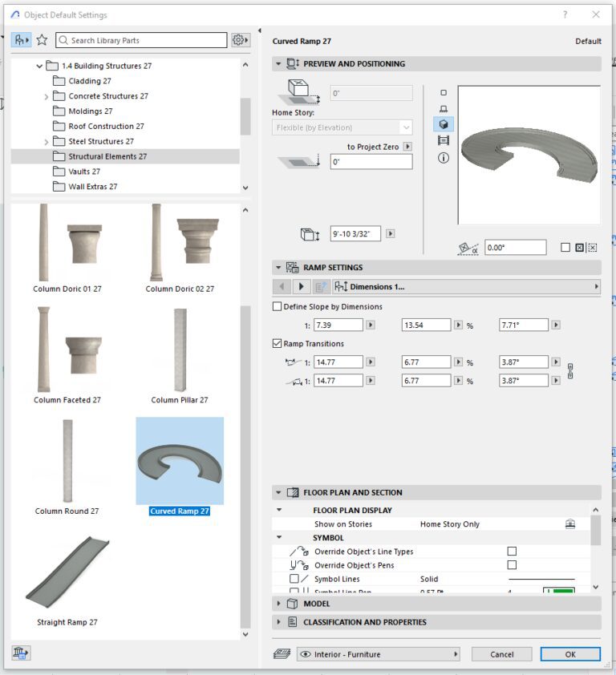Check Override Object's Pens box

(x=512, y=565)
